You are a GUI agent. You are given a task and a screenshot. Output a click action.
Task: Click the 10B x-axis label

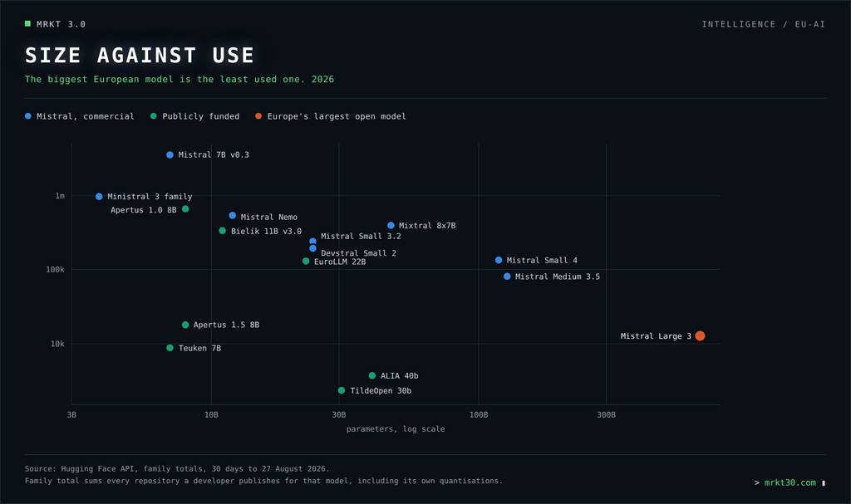point(211,414)
